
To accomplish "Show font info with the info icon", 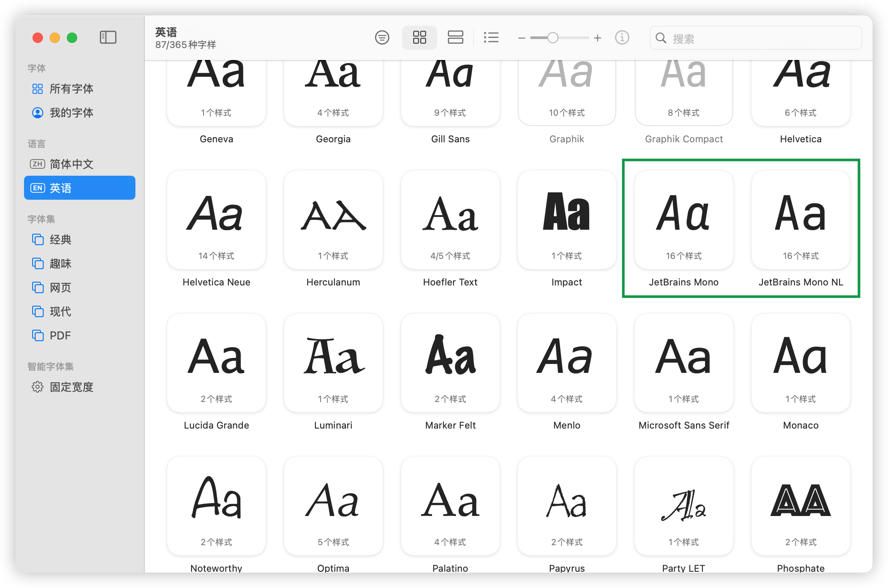I will 622,38.
